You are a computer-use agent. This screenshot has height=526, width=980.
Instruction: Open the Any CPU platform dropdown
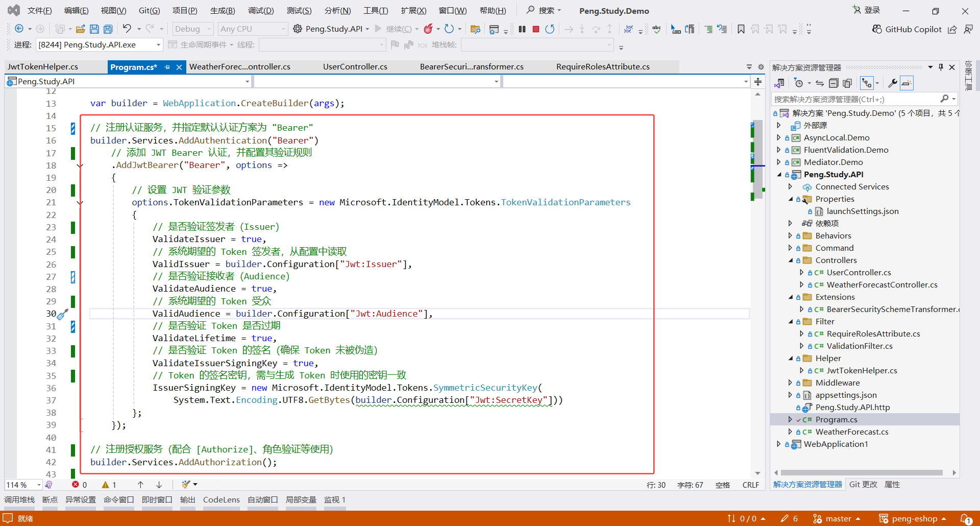pyautogui.click(x=253, y=29)
